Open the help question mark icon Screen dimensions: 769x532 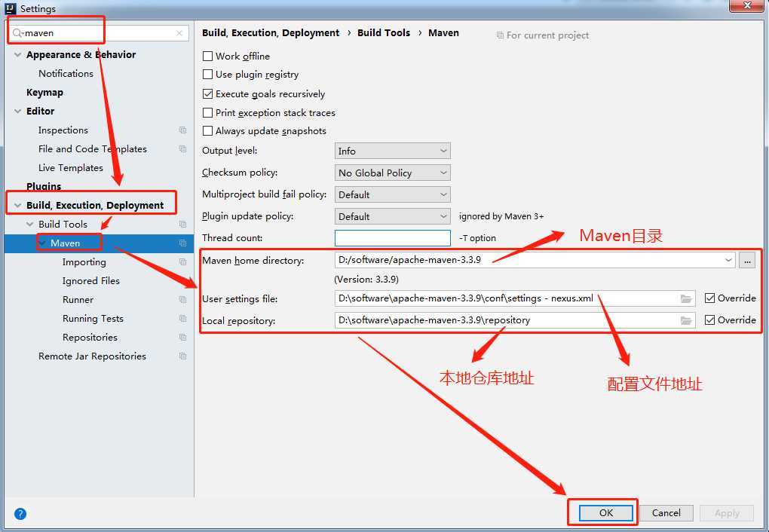pyautogui.click(x=20, y=513)
